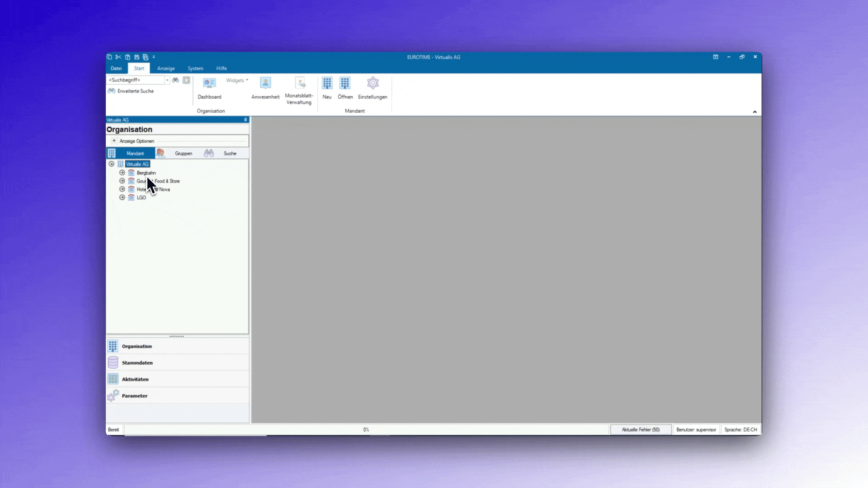868x488 pixels.
Task: Switch to the Anzeige ribbon tab
Action: 166,68
